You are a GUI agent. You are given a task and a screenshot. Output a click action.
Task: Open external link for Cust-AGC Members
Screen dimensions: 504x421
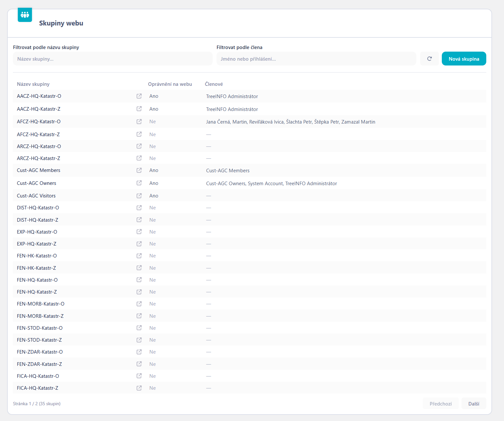[139, 170]
